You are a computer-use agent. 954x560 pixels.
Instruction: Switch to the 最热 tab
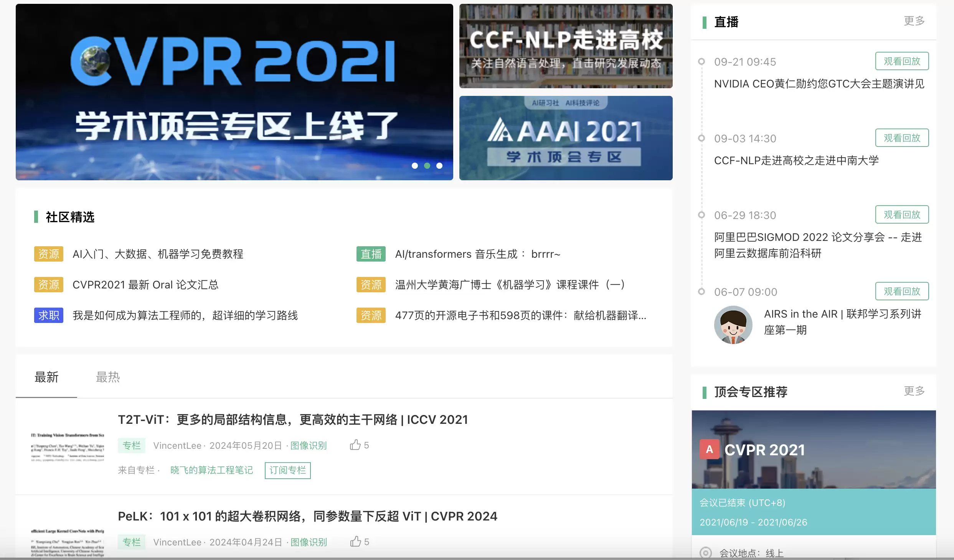[108, 377]
